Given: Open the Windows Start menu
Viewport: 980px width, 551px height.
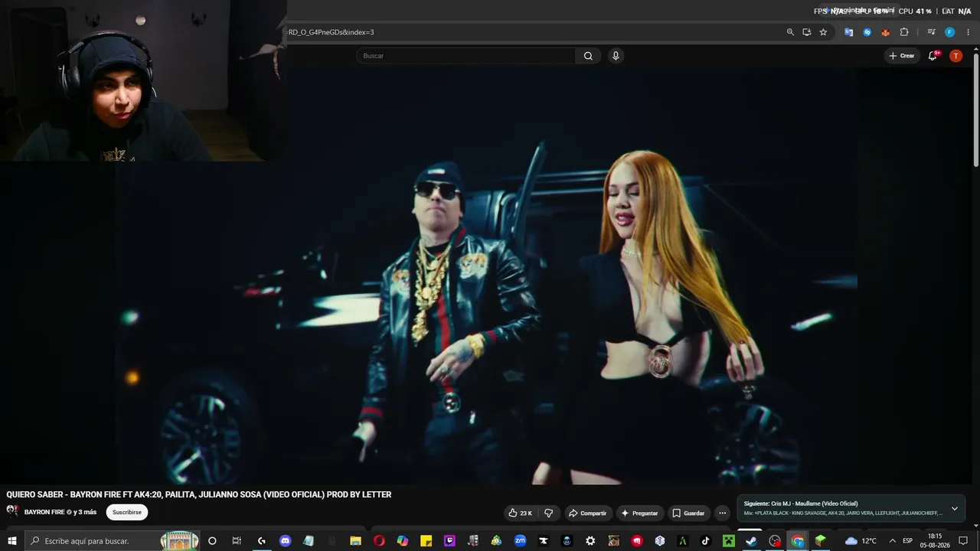Looking at the screenshot, I should point(12,541).
